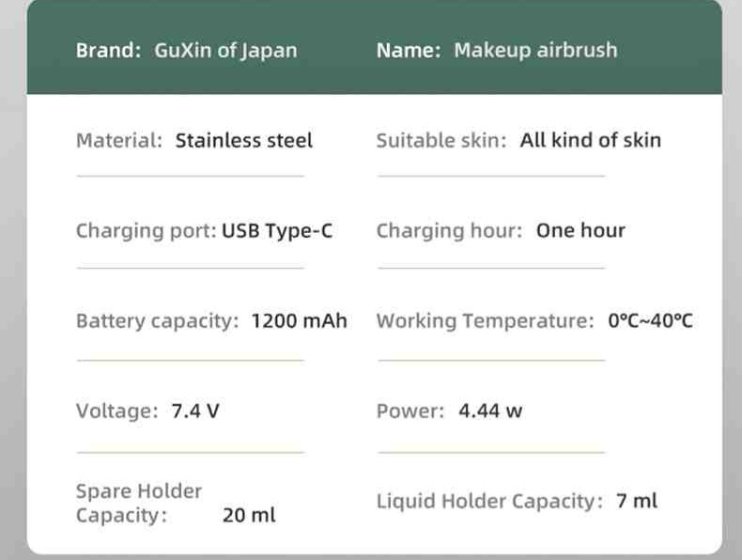
Task: Select the 7.4 V voltage value
Action: 195,411
